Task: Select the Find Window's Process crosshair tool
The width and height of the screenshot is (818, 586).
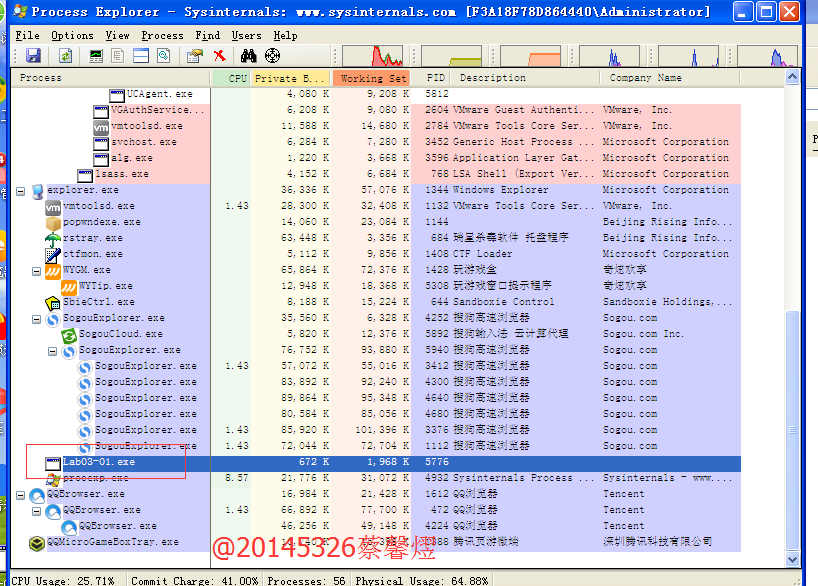Action: tap(271, 55)
